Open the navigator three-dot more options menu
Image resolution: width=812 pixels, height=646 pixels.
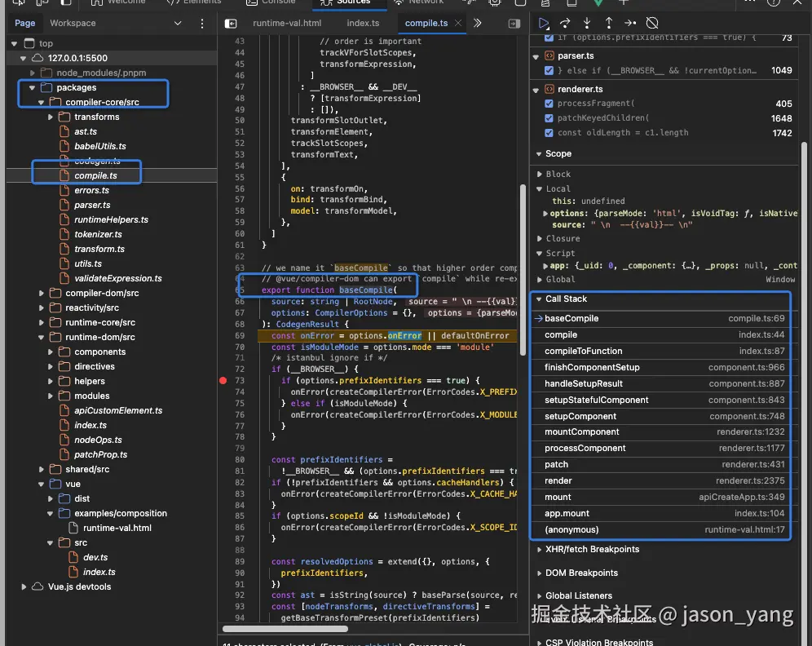202,24
